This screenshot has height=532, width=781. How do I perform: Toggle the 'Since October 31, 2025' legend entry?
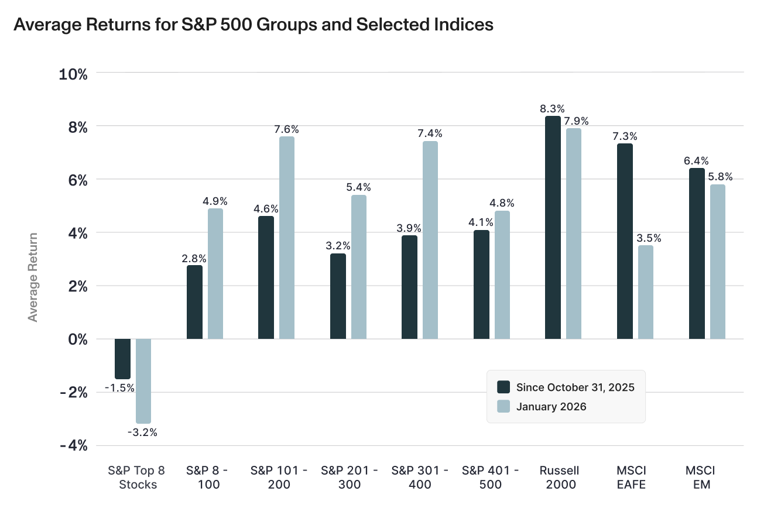pyautogui.click(x=566, y=387)
